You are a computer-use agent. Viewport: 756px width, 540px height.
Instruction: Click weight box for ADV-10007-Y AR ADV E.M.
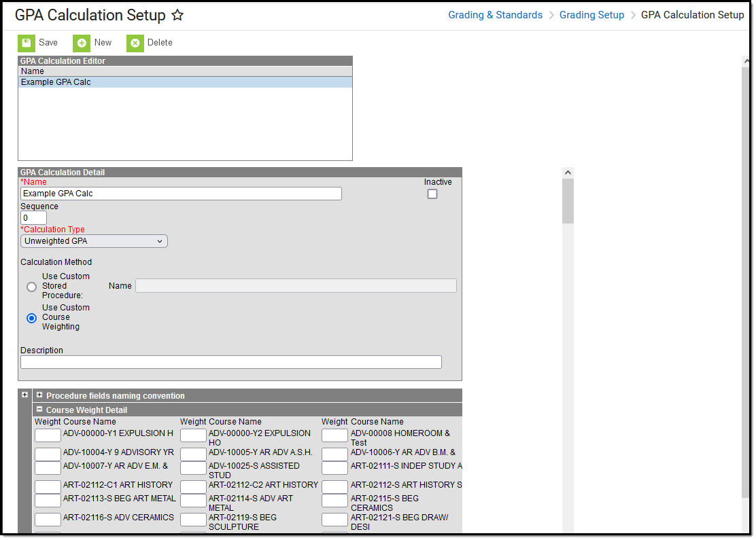pyautogui.click(x=48, y=468)
